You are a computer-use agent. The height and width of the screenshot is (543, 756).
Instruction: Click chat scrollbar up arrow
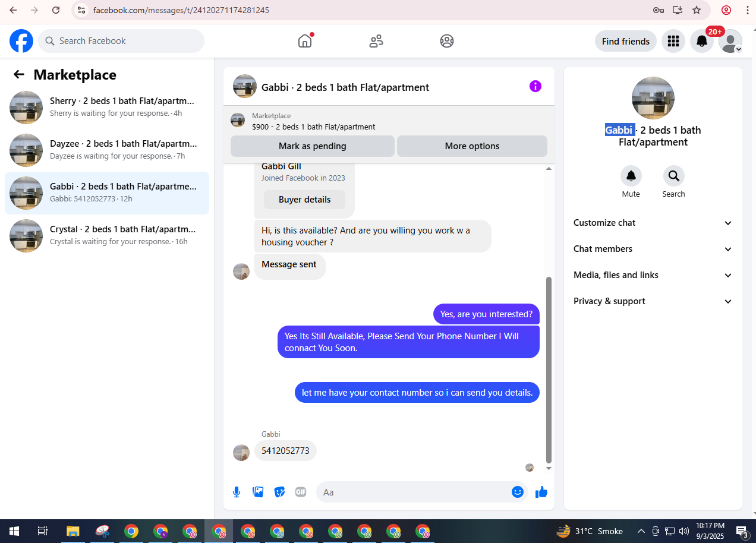[549, 169]
